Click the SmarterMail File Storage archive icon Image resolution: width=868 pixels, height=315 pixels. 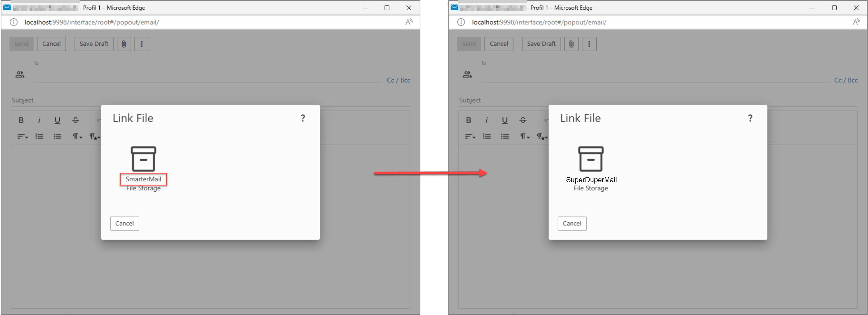[x=143, y=159]
